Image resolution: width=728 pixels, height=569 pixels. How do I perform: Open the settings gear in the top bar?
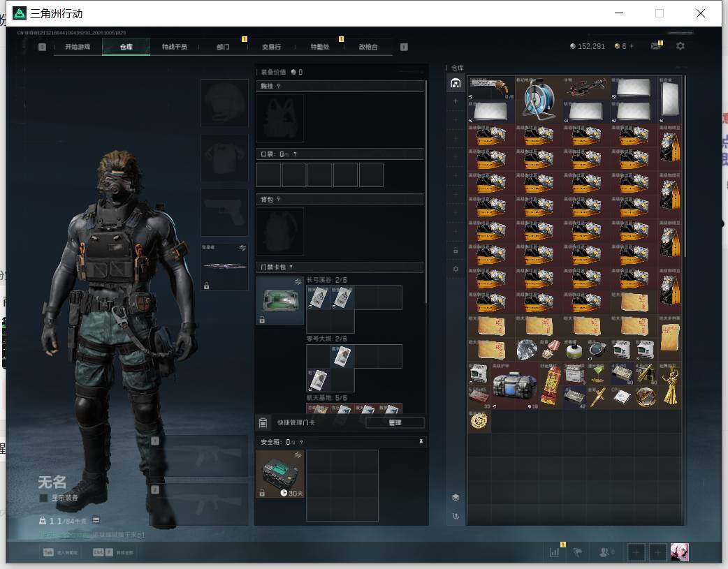680,46
